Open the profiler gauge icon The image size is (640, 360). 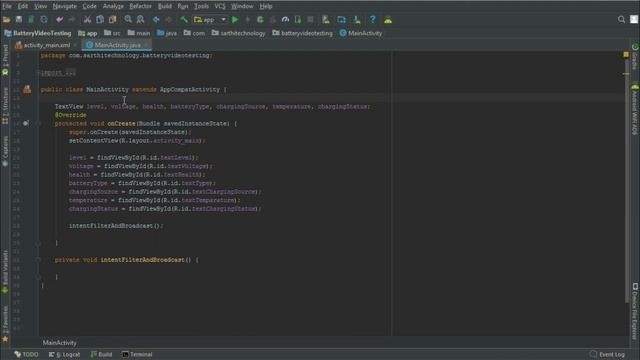(285, 20)
